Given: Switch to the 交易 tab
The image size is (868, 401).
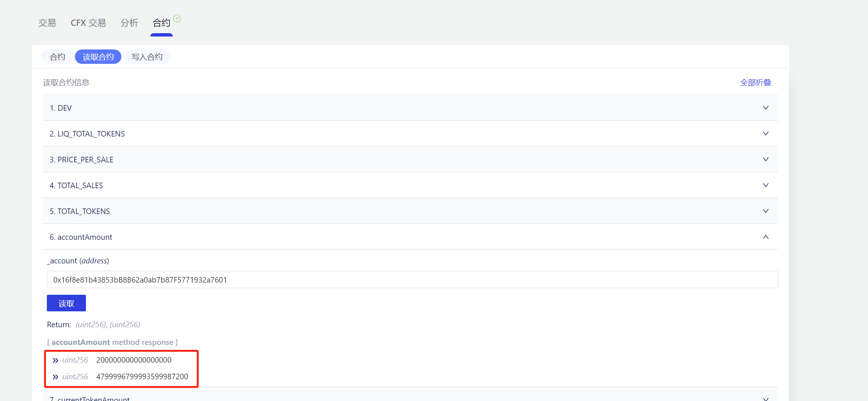Looking at the screenshot, I should [47, 23].
